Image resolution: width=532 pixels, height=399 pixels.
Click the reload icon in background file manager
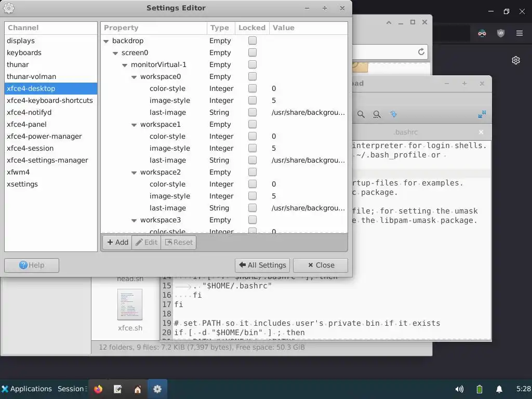[x=421, y=52]
